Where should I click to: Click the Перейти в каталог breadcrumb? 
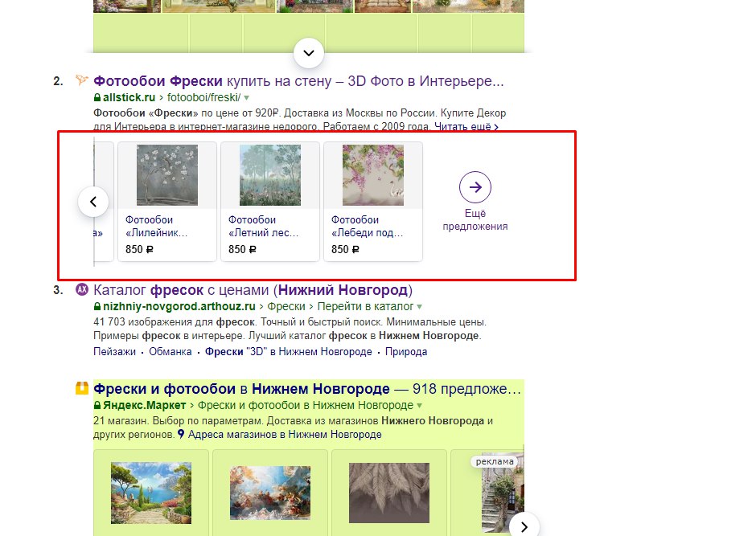tap(365, 306)
